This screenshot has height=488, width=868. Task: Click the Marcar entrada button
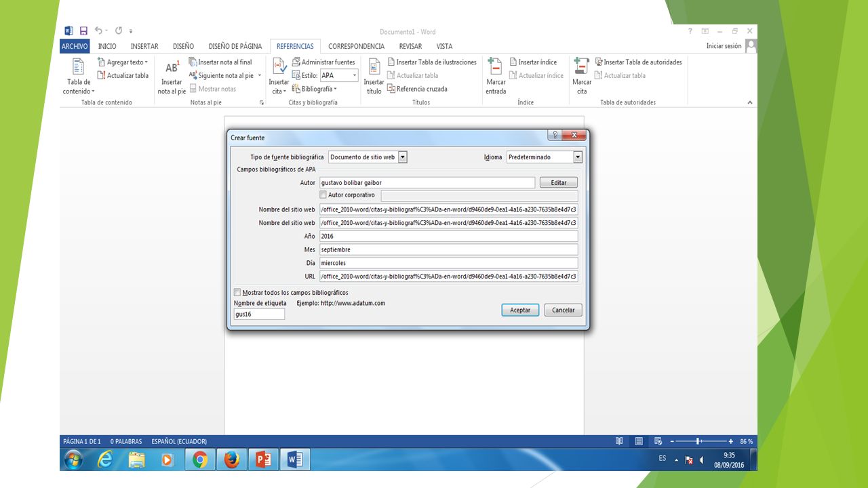[496, 77]
